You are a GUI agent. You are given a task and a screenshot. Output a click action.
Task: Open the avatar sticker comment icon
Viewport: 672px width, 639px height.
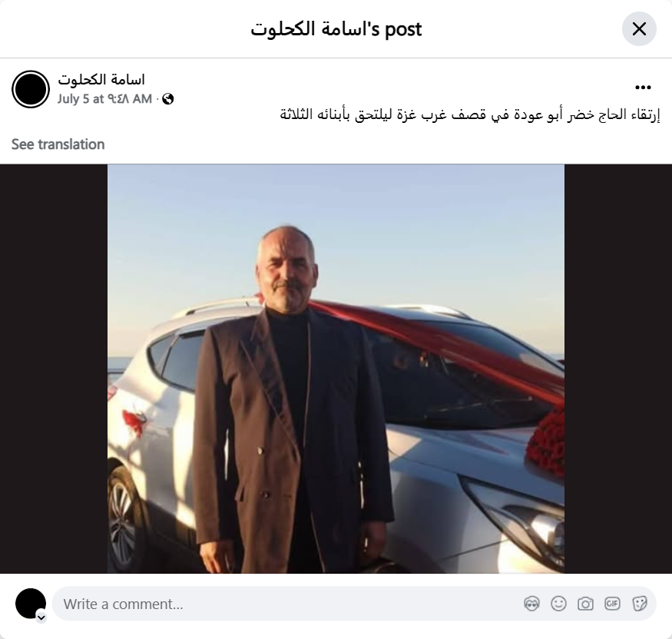532,604
